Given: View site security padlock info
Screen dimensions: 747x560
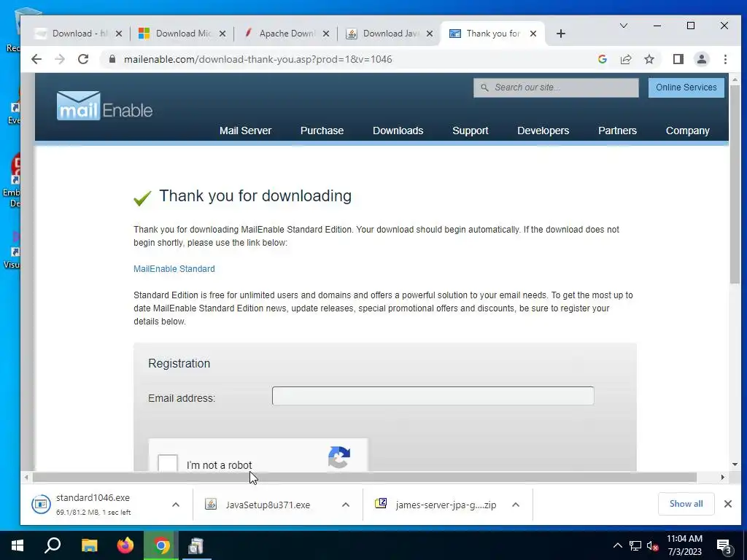Looking at the screenshot, I should tap(112, 59).
